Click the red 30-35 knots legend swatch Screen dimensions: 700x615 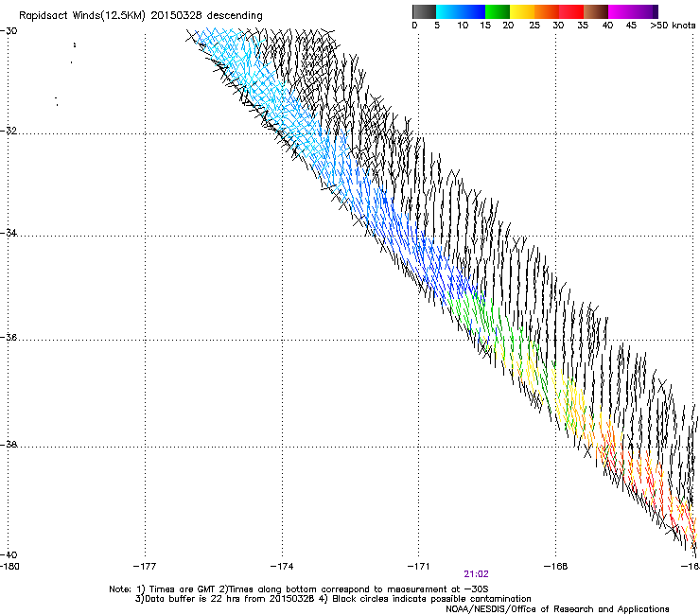tap(571, 11)
